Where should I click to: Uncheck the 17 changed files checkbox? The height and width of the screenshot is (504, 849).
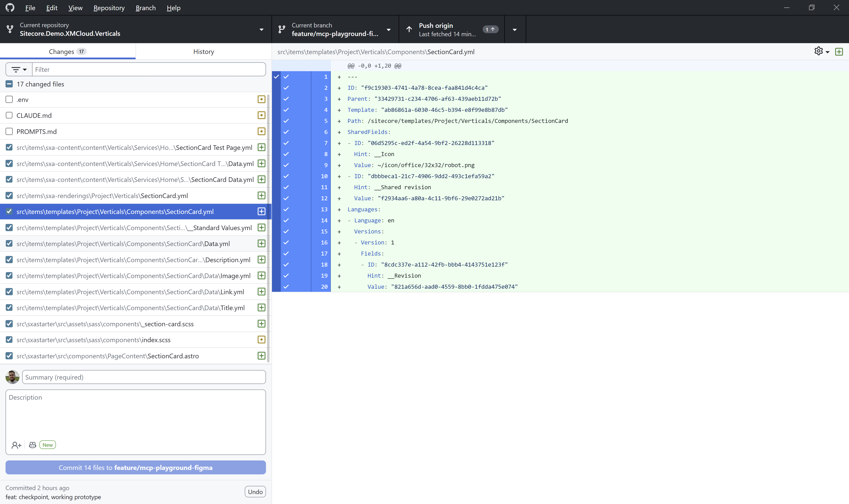9,84
